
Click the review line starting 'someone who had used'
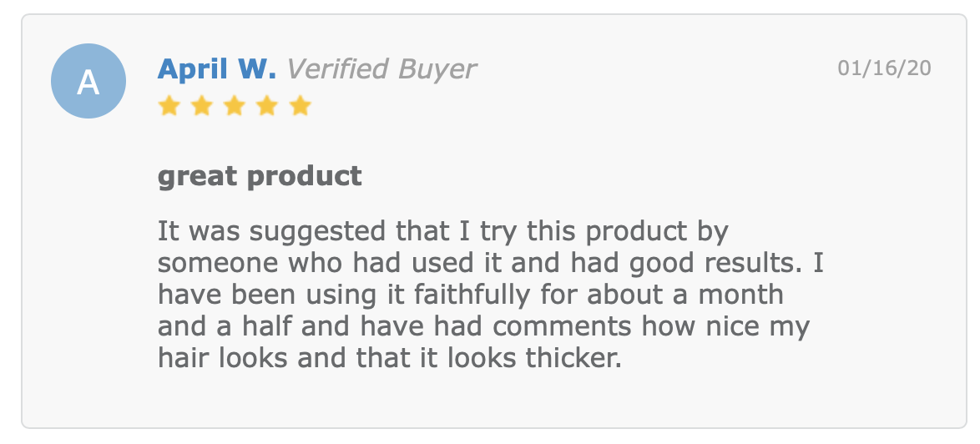tap(491, 264)
